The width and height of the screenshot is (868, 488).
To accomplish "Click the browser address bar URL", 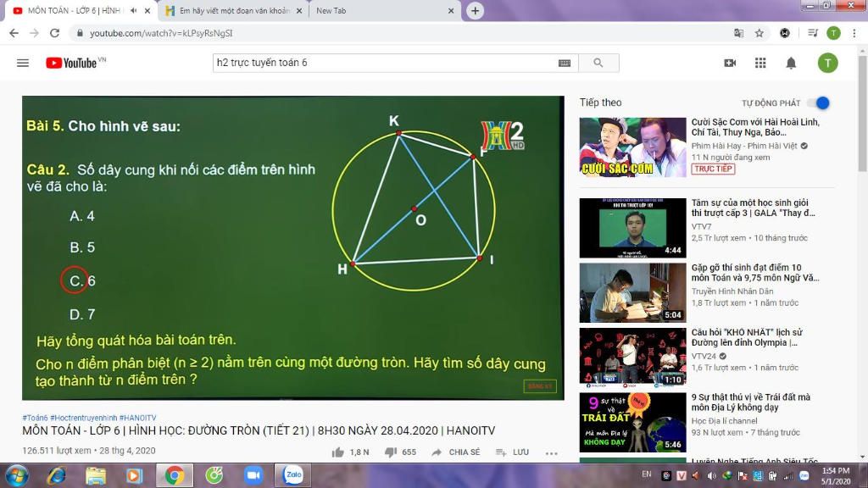I will pyautogui.click(x=161, y=33).
